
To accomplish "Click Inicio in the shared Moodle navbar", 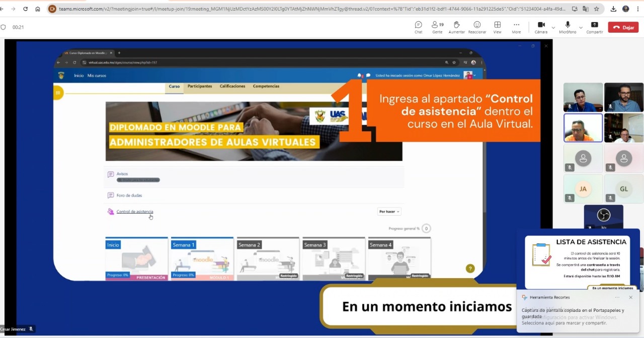I will pos(79,75).
